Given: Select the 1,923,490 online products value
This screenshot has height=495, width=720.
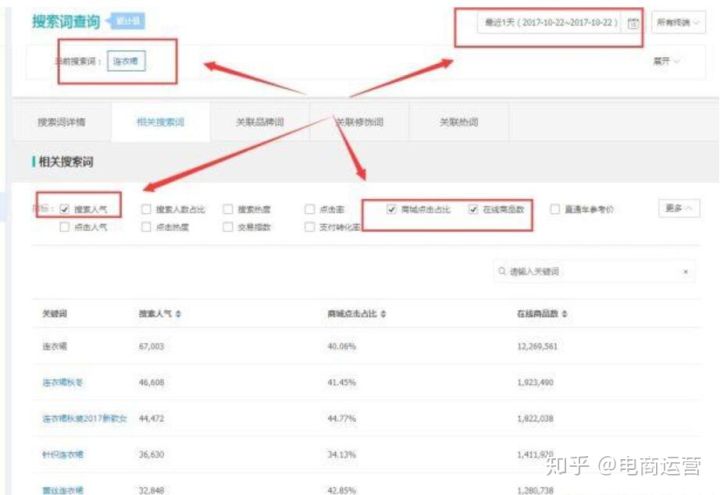Looking at the screenshot, I should (x=535, y=382).
